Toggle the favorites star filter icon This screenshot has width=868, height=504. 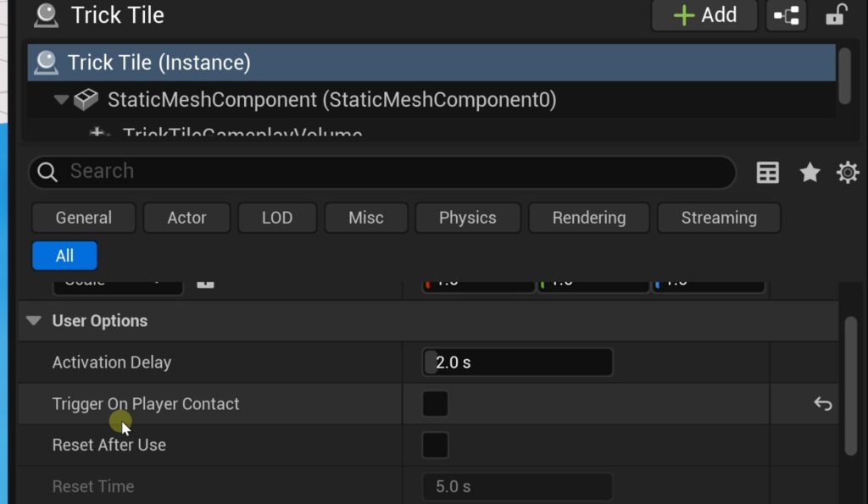[810, 172]
